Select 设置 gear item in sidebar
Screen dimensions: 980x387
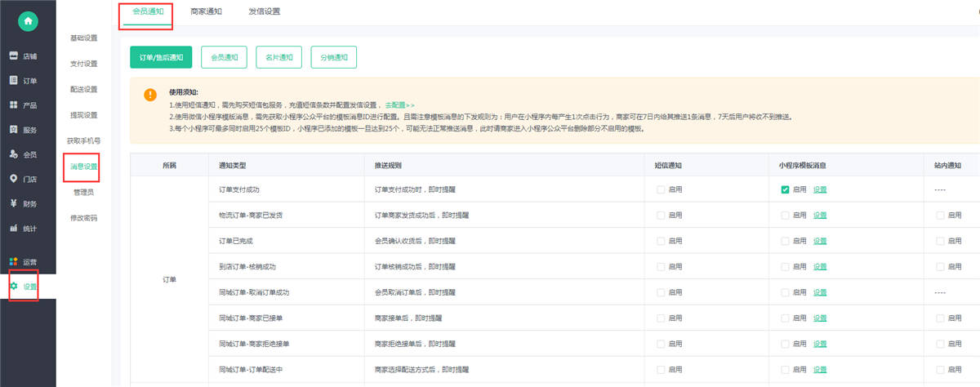[24, 287]
